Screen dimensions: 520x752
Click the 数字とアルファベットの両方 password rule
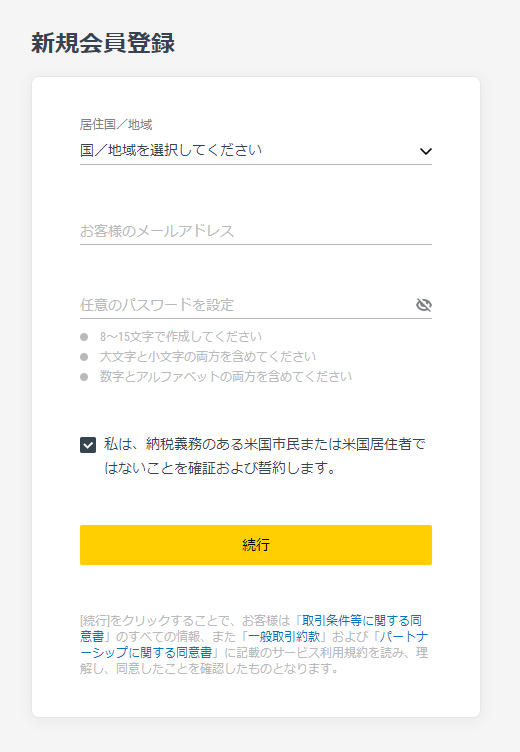point(225,376)
